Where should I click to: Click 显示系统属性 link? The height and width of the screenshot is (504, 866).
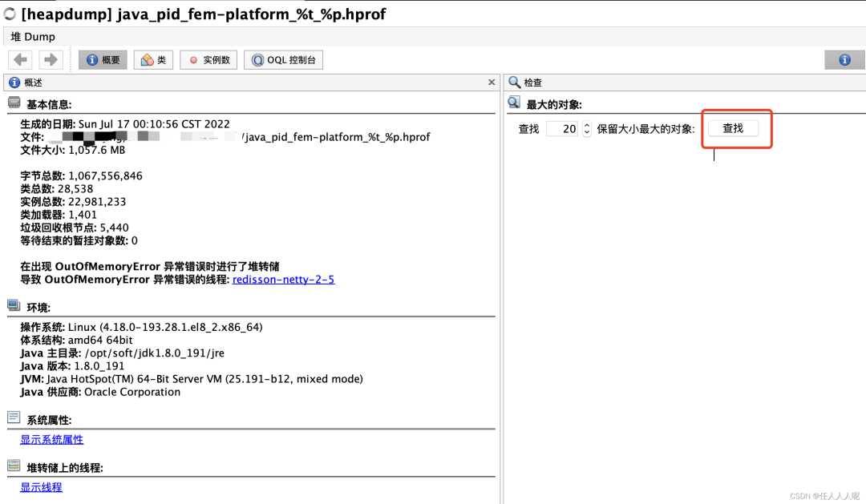tap(52, 439)
